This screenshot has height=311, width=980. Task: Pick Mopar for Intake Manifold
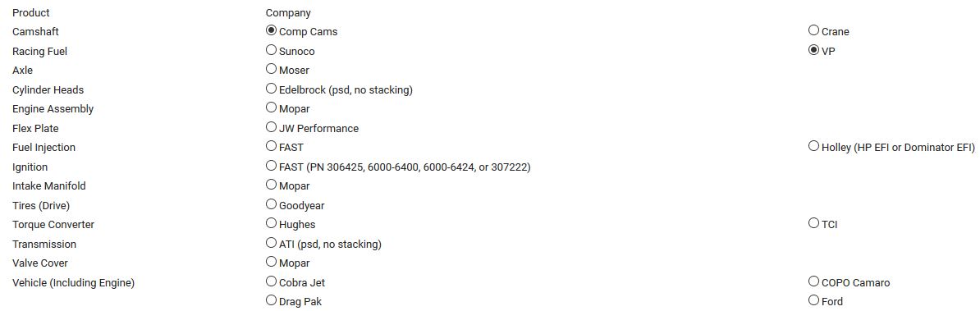[271, 185]
